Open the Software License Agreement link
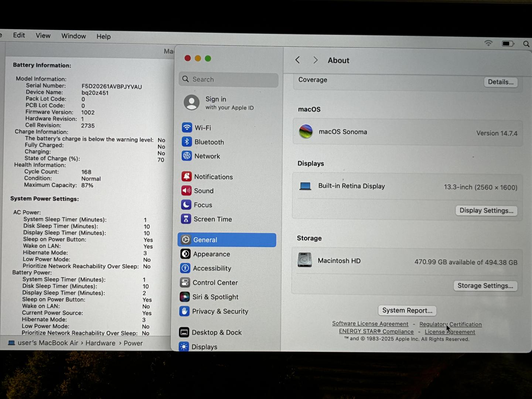The width and height of the screenshot is (532, 399). [370, 324]
